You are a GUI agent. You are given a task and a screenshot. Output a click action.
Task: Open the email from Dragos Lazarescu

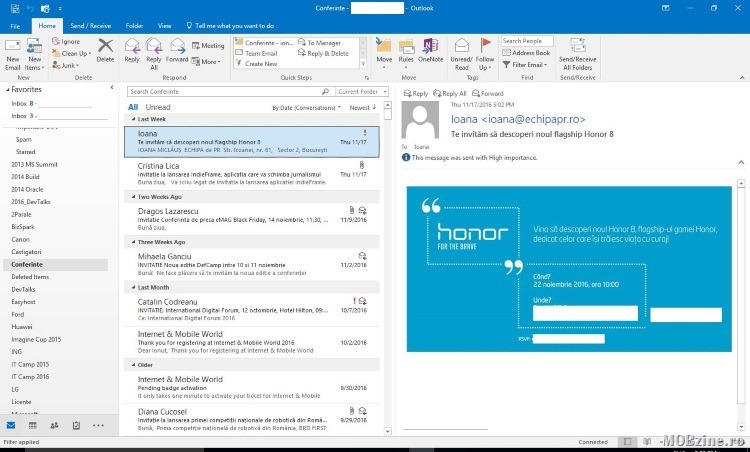tap(252, 219)
